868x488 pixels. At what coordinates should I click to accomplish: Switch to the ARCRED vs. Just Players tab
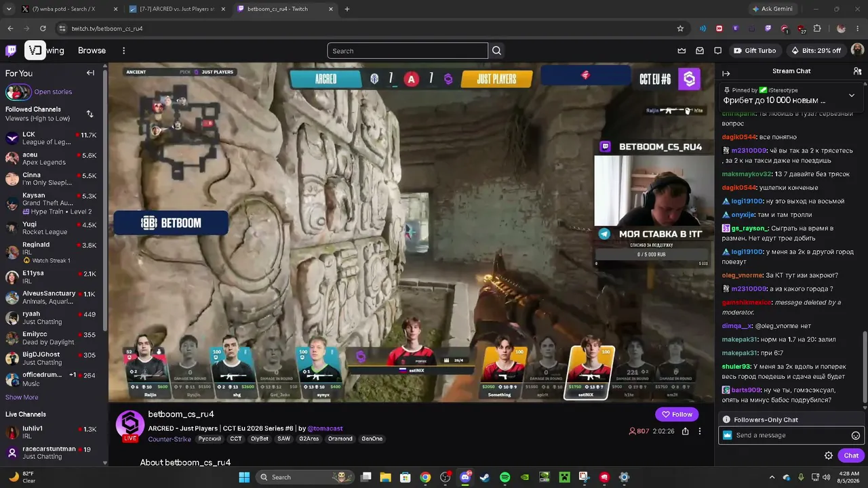178,9
